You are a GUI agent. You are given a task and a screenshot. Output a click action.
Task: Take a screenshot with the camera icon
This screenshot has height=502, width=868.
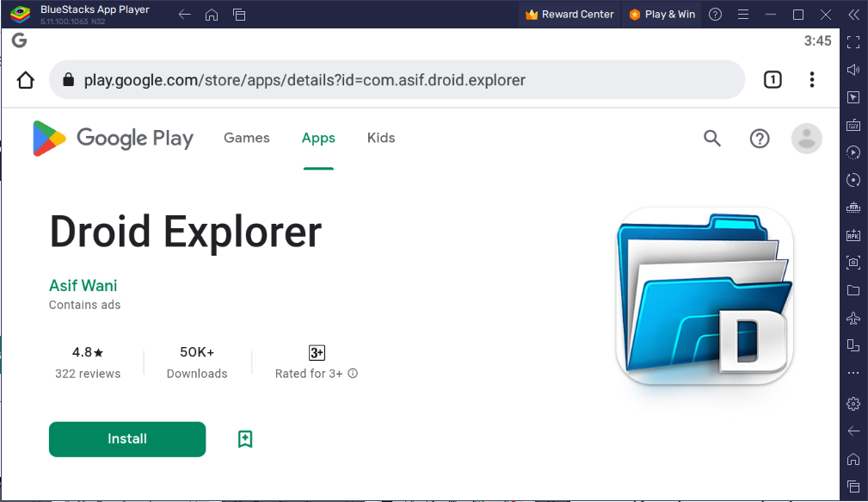[853, 263]
